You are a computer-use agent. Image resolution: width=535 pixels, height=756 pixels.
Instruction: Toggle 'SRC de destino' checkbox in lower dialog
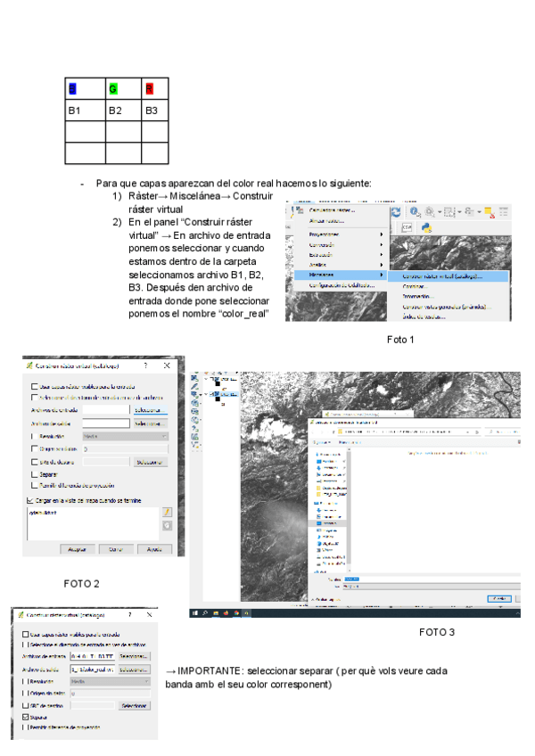point(26,705)
